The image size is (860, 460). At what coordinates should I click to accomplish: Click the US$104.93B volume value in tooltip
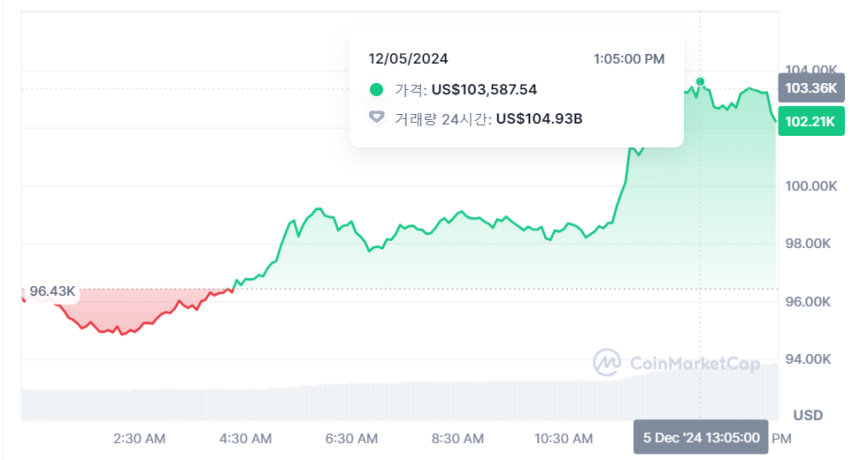coord(539,119)
